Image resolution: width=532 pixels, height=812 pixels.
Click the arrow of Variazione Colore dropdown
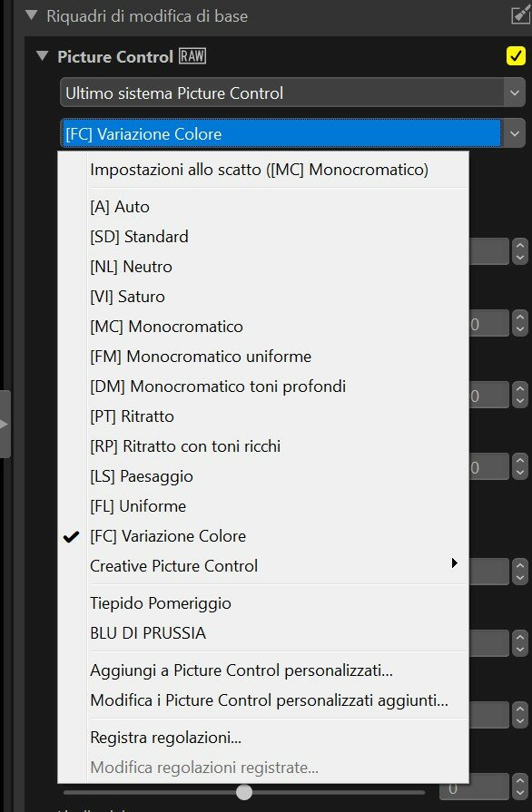[515, 133]
